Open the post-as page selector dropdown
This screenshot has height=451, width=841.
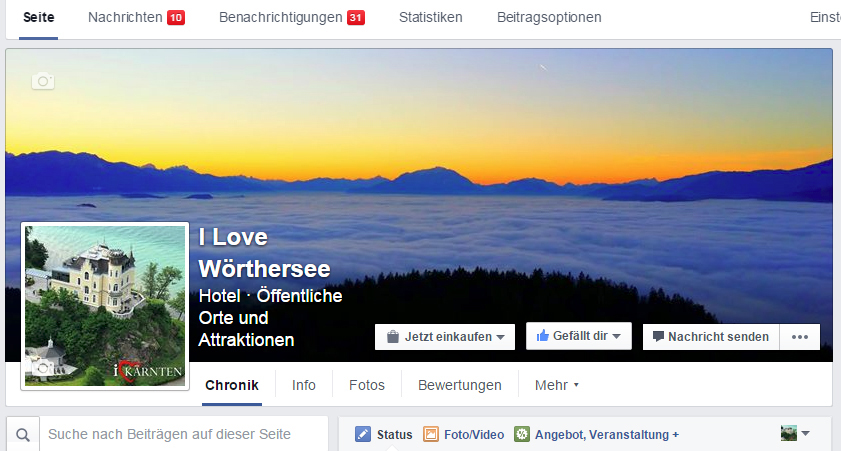pos(795,433)
